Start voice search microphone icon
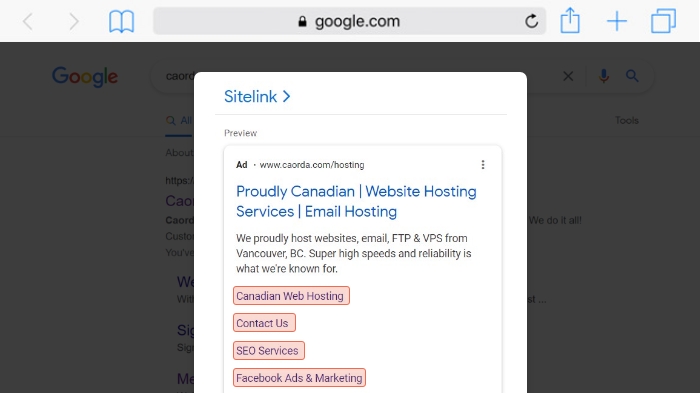 [x=604, y=76]
